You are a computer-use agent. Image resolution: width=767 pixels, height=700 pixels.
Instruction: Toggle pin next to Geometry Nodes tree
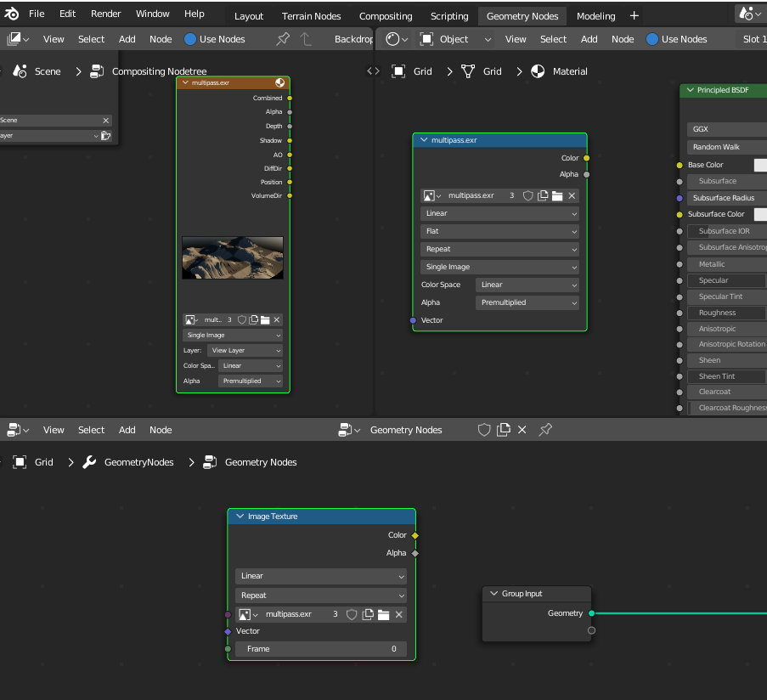tap(545, 430)
